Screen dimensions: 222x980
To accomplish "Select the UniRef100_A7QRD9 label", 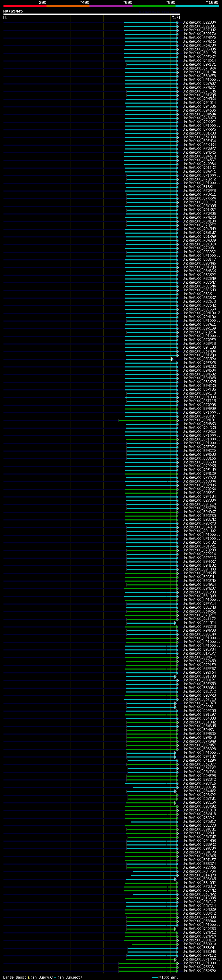I will 199,550.
